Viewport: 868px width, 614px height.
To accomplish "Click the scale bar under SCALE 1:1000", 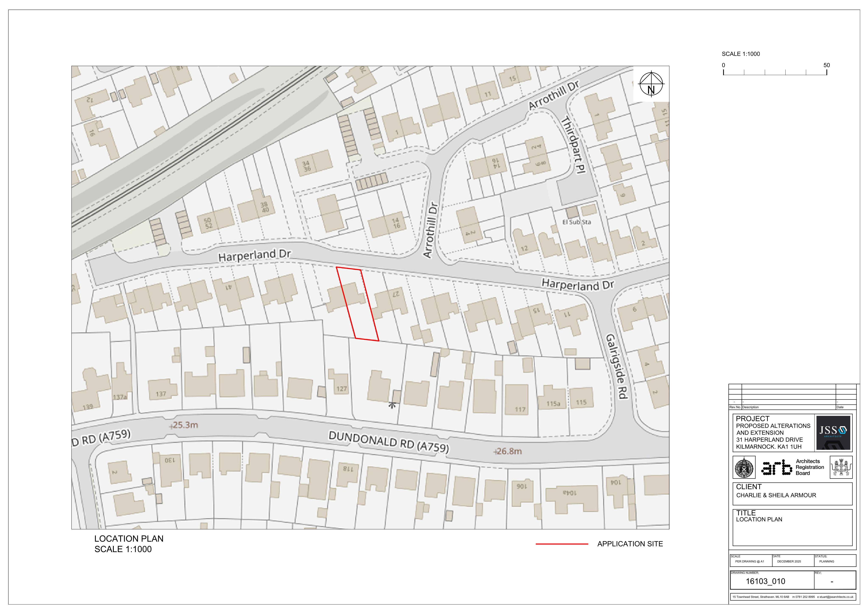I will click(775, 72).
